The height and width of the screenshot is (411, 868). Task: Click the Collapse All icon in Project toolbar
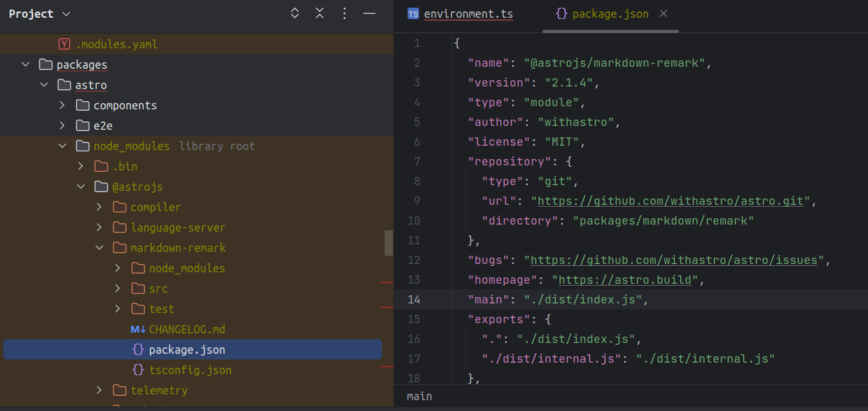click(x=319, y=13)
